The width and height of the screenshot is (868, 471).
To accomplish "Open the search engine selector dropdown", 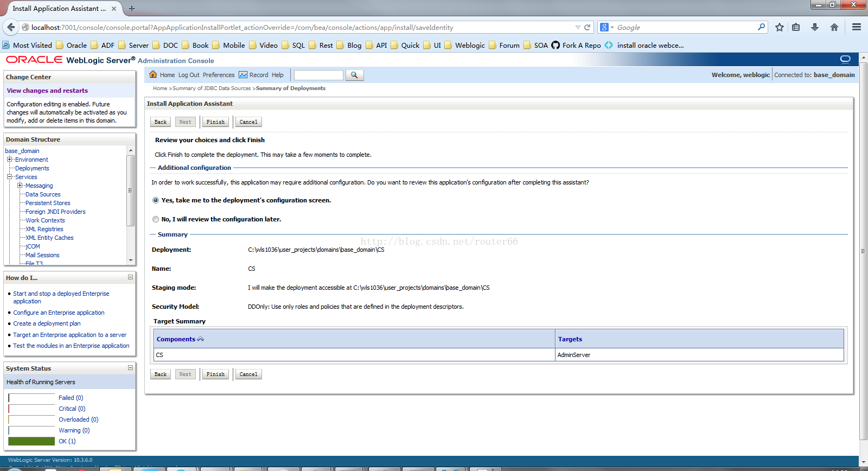I will (x=607, y=27).
